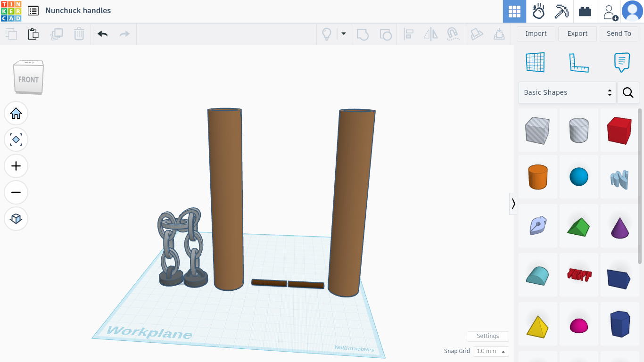Reset to home view
The image size is (644, 362).
[16, 113]
